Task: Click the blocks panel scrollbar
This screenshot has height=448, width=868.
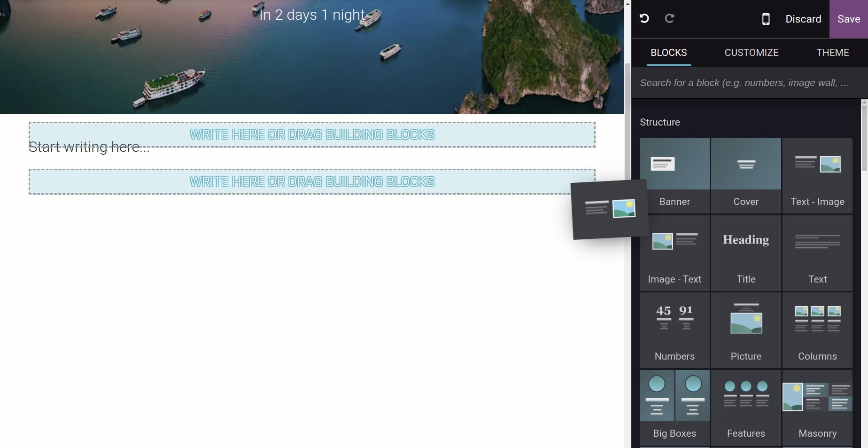Action: (864, 137)
